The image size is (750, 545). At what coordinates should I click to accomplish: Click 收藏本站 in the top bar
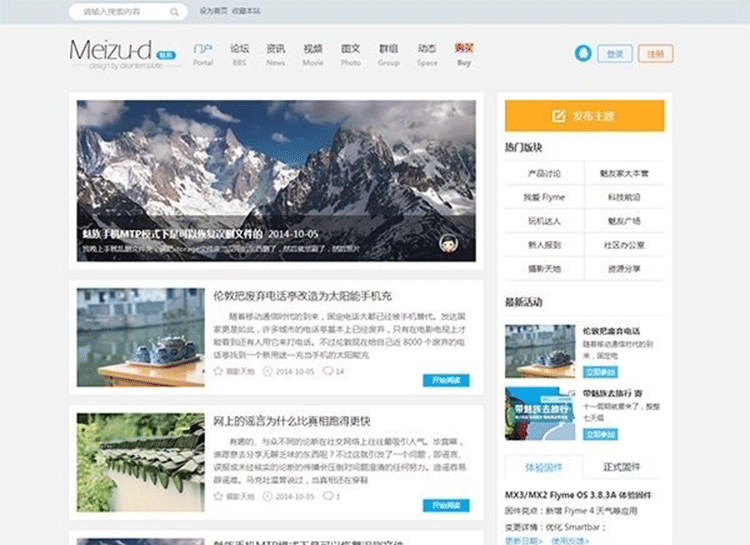[246, 11]
